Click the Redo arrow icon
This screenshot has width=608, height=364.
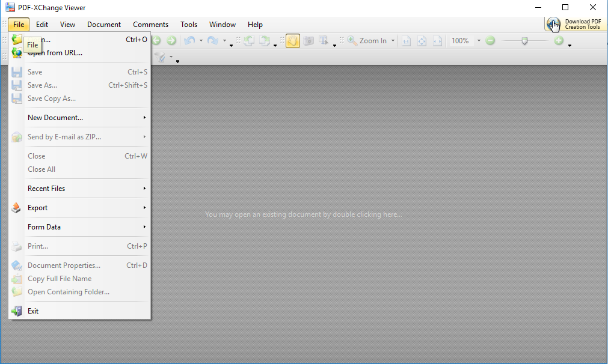213,41
